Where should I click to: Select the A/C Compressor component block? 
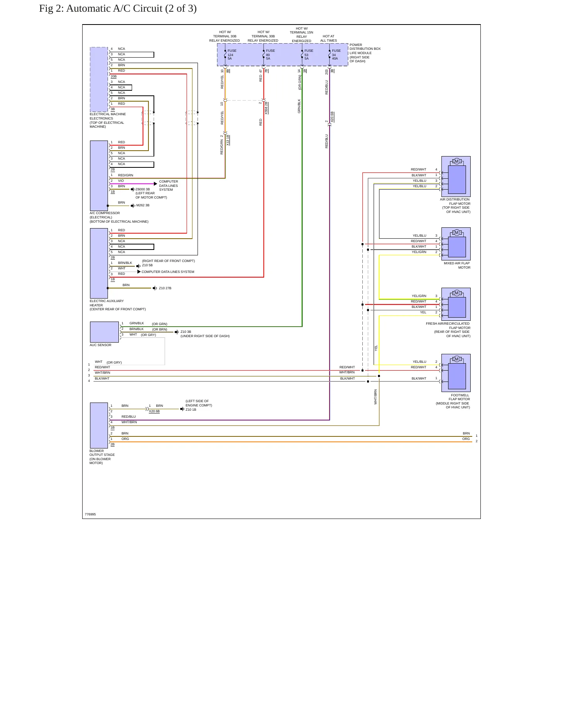point(99,176)
